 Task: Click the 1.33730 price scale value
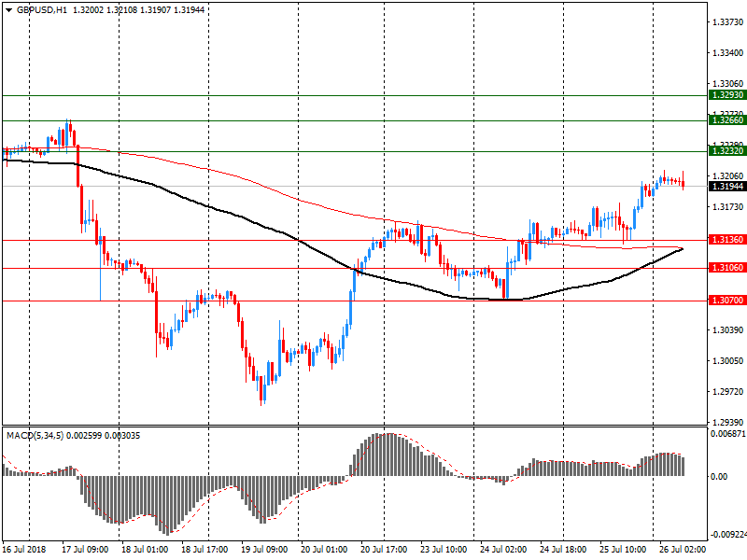point(727,21)
